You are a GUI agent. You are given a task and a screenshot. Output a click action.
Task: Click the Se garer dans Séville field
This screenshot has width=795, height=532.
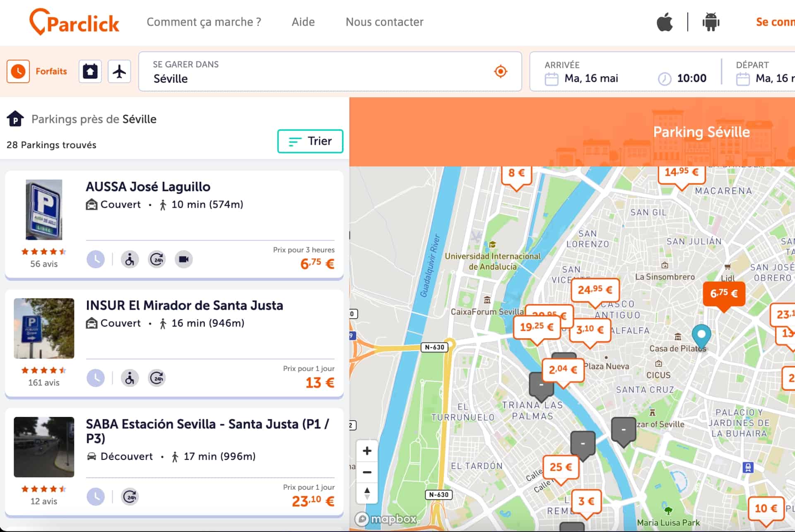coord(330,71)
